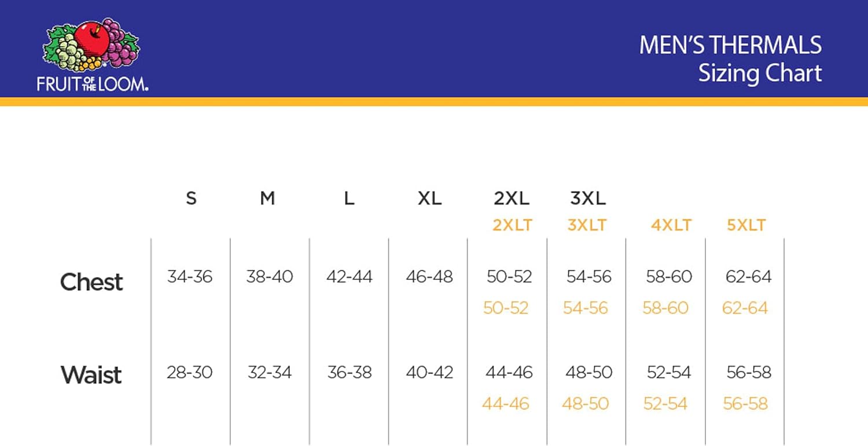Viewport: 868px width, 446px height.
Task: Select the orange 58-60 chest value
Action: coord(665,308)
